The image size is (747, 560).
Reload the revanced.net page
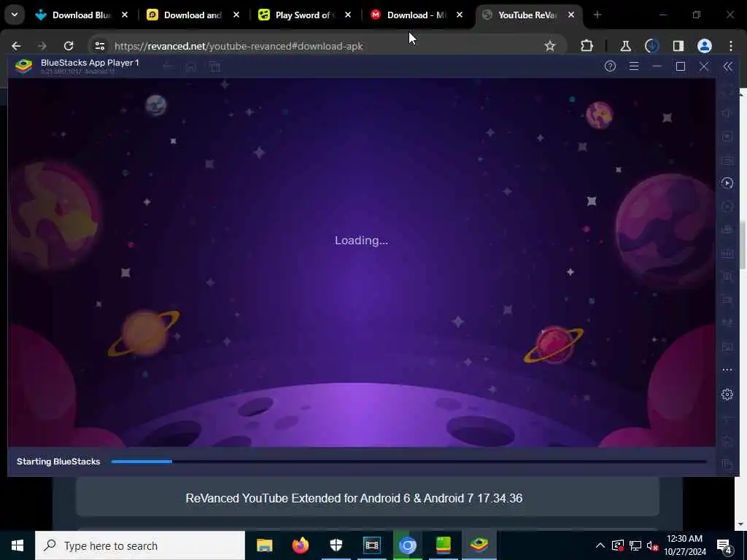coord(69,46)
